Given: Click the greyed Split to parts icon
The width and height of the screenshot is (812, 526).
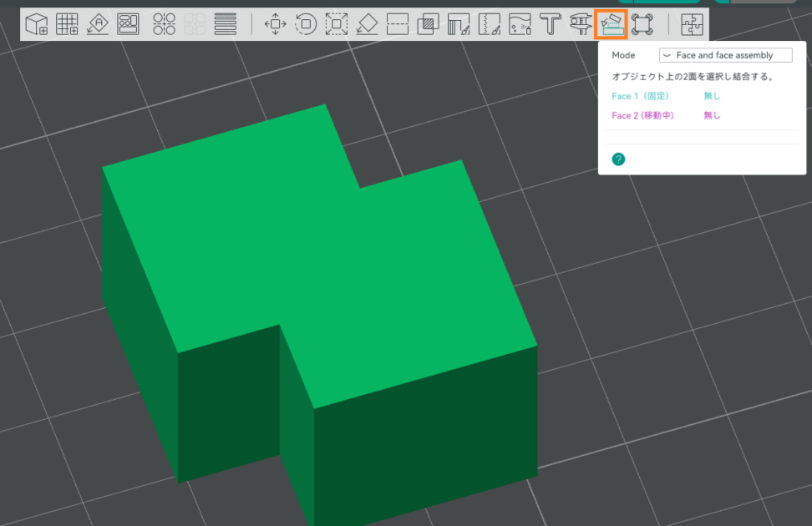Looking at the screenshot, I should point(195,24).
